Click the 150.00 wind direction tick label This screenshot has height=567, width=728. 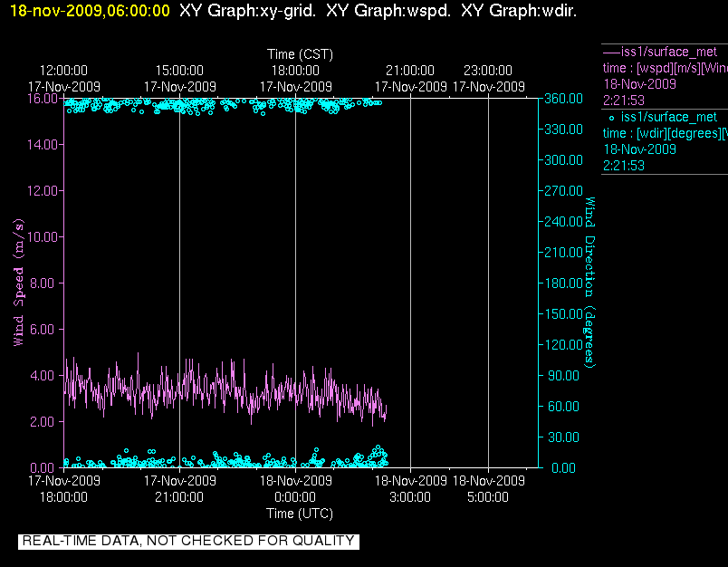coord(563,314)
